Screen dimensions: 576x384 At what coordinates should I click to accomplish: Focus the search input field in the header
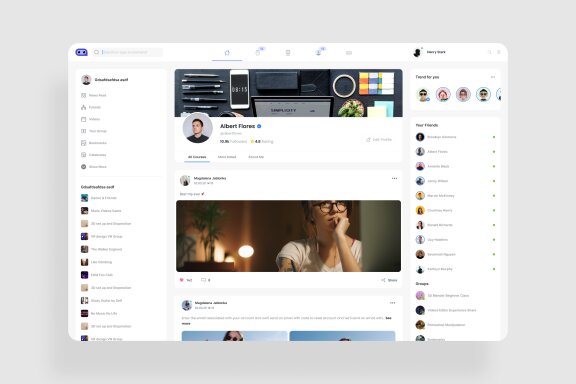point(127,52)
